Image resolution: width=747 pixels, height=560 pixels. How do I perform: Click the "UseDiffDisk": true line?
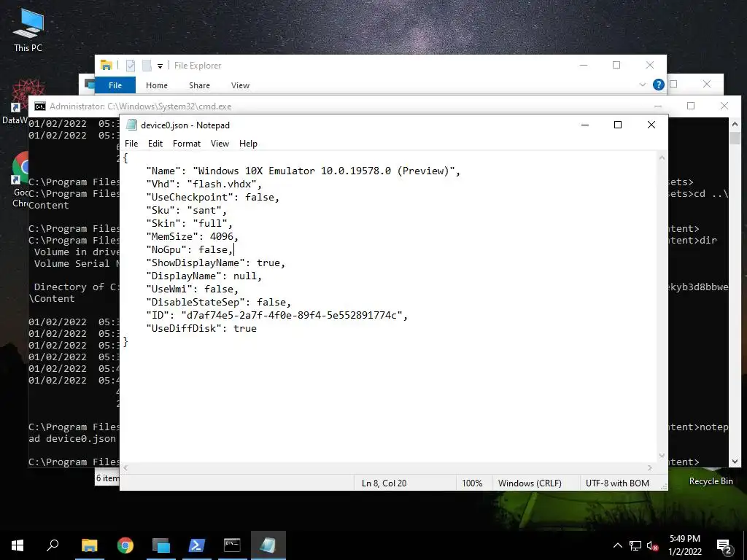(x=201, y=328)
